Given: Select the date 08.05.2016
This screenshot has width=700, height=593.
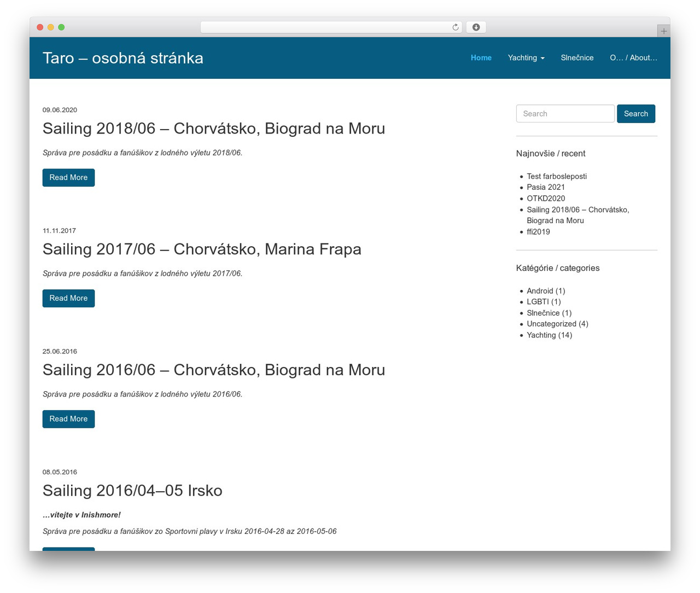Looking at the screenshot, I should point(60,472).
